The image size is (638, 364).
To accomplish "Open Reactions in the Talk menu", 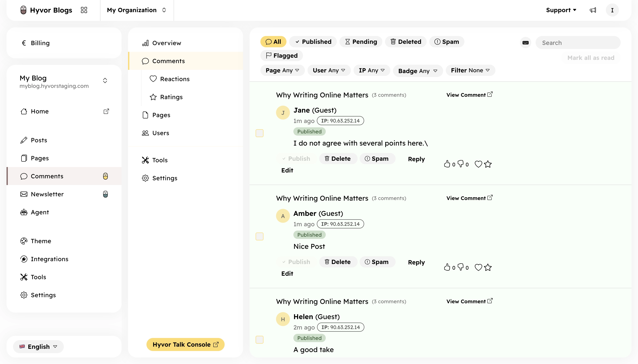I will 192,79.
